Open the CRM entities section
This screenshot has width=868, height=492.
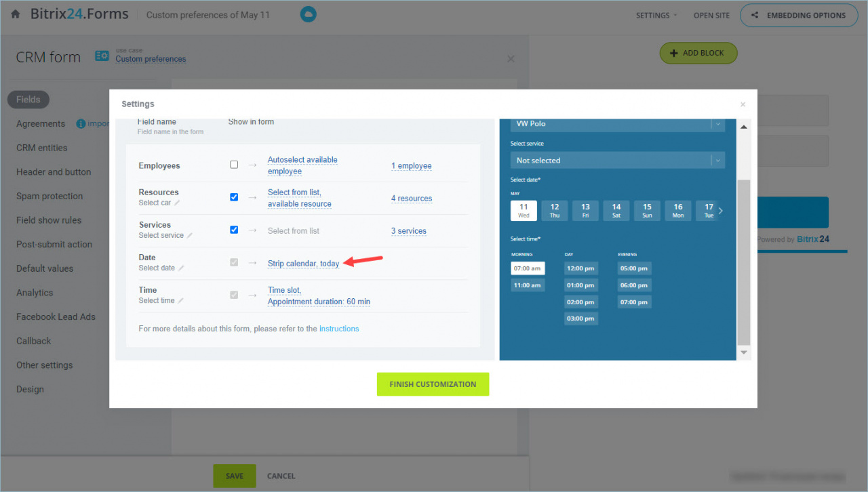tap(42, 148)
